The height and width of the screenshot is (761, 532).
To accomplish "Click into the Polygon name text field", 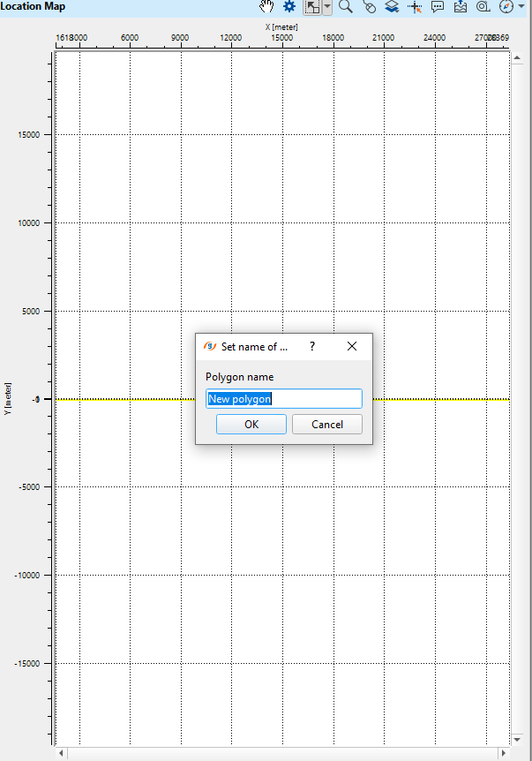I will coord(284,398).
